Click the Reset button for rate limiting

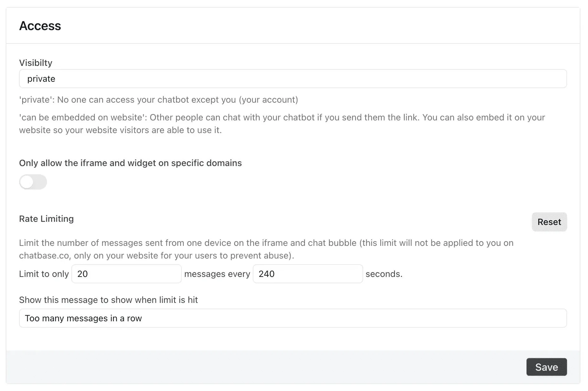point(549,222)
